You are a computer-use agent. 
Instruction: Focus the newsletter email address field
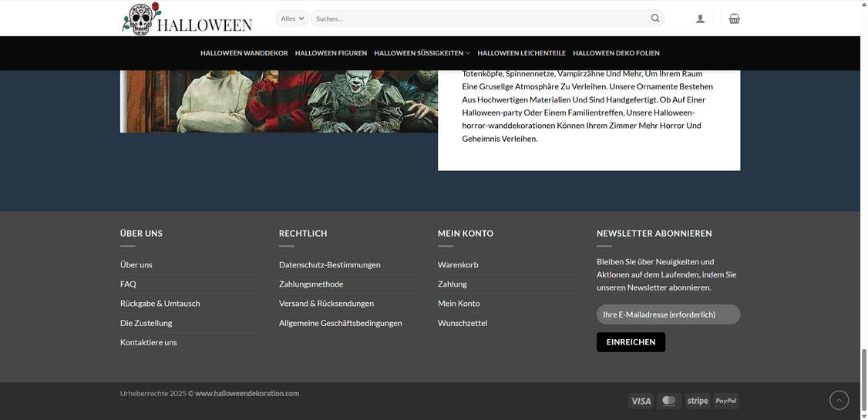pyautogui.click(x=668, y=314)
